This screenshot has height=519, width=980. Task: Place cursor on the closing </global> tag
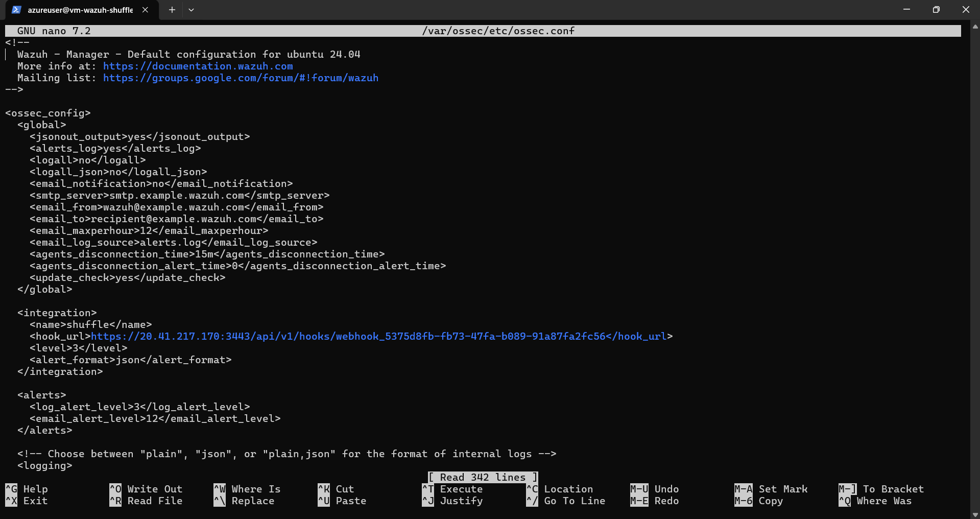pos(45,289)
